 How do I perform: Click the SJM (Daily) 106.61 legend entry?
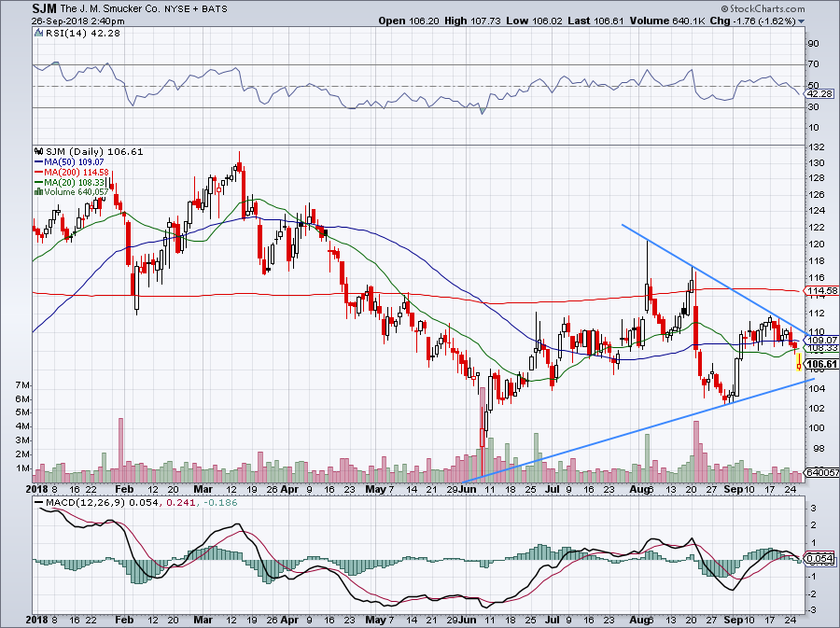pyautogui.click(x=94, y=151)
